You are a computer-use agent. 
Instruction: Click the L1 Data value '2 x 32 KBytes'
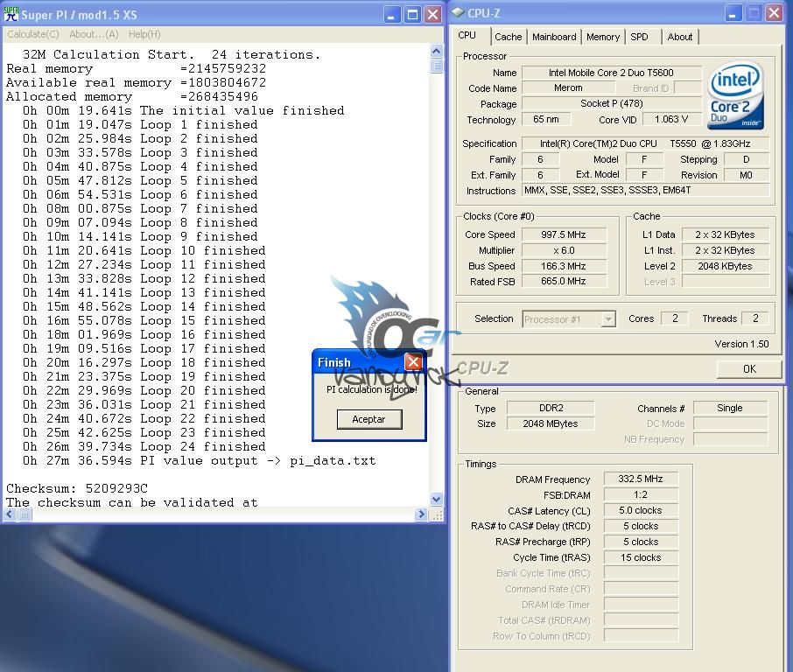(726, 234)
